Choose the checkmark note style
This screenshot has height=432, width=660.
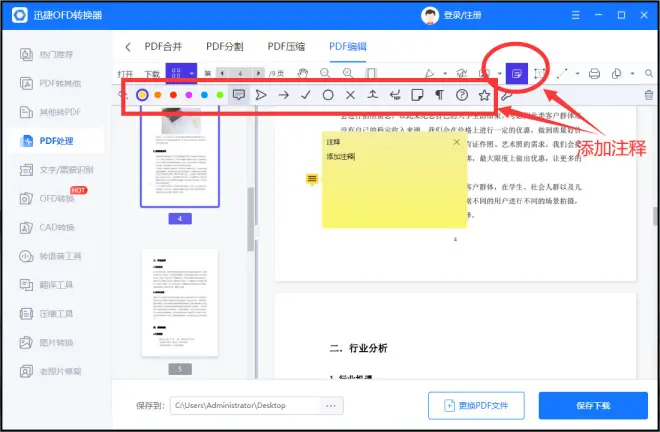306,95
